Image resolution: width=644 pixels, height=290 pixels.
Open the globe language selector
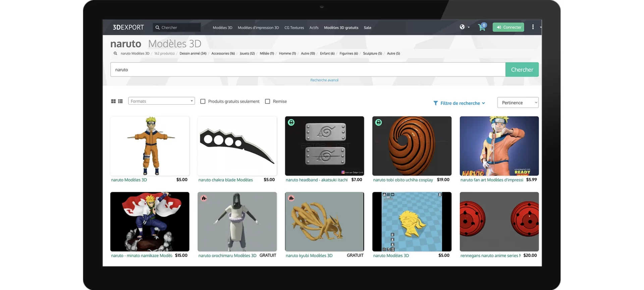pyautogui.click(x=462, y=27)
